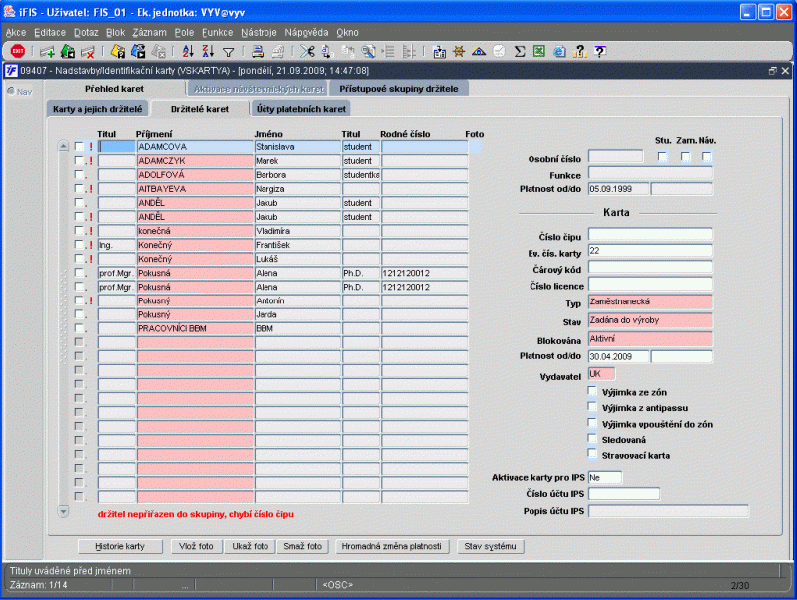Viewport: 797px width, 600px height.
Task: Click the execute query icon with blue arrow
Action: [x=138, y=51]
